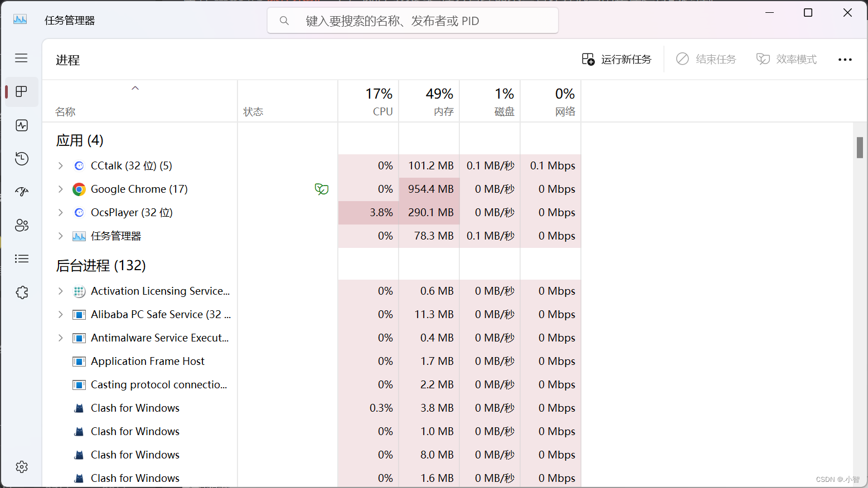The height and width of the screenshot is (488, 868).
Task: Expand Activation Licensing Service row
Action: pyautogui.click(x=61, y=291)
